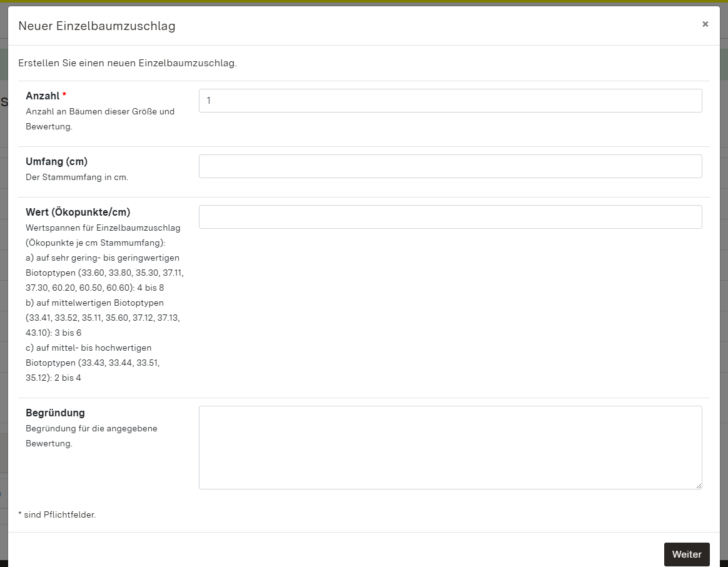Close the Neuer Einzelbaumzuschlag dialog
Viewport: 728px width, 567px height.
[705, 24]
